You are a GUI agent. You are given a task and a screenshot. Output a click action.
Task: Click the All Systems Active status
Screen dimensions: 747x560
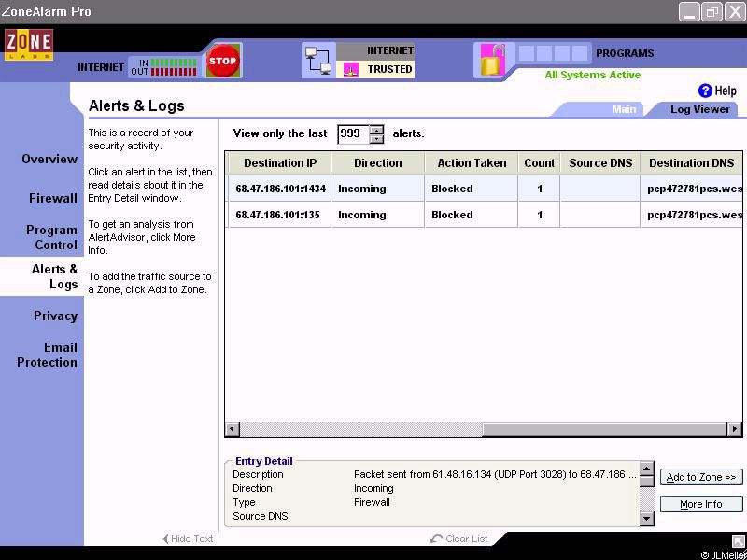pos(593,76)
